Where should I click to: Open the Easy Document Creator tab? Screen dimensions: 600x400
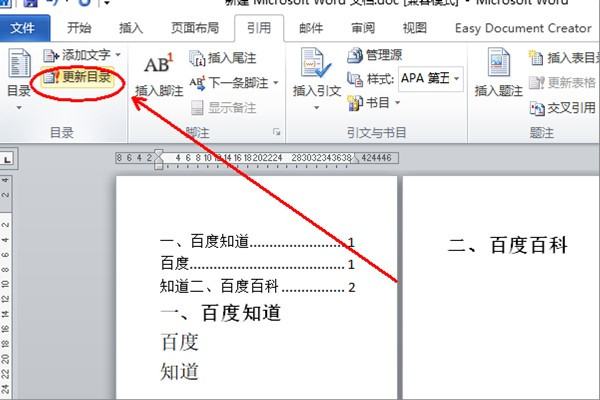523,28
